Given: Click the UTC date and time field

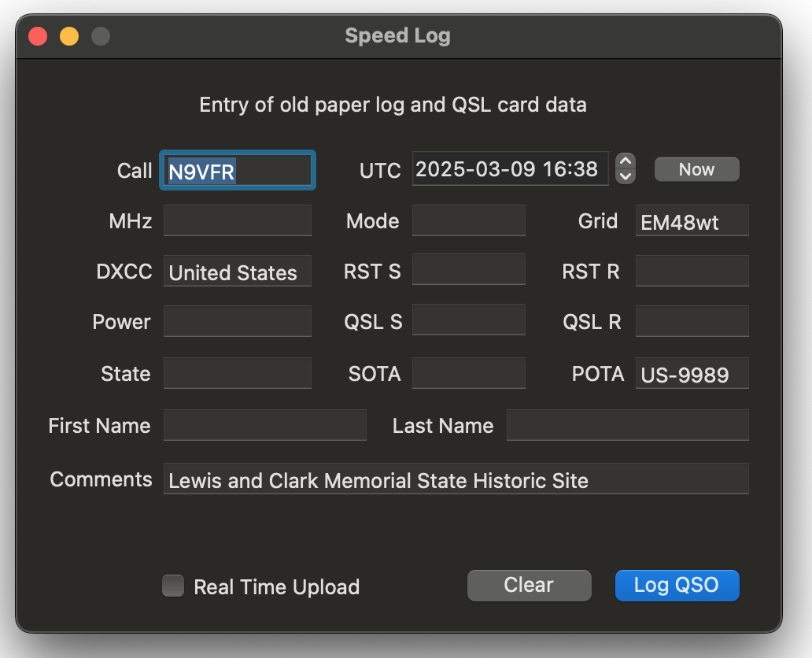Looking at the screenshot, I should pyautogui.click(x=510, y=168).
